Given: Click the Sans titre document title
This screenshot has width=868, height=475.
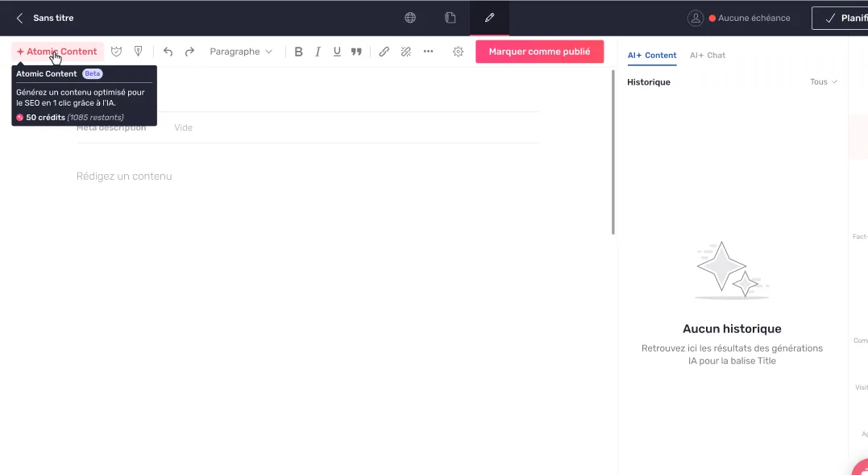Looking at the screenshot, I should [x=53, y=19].
